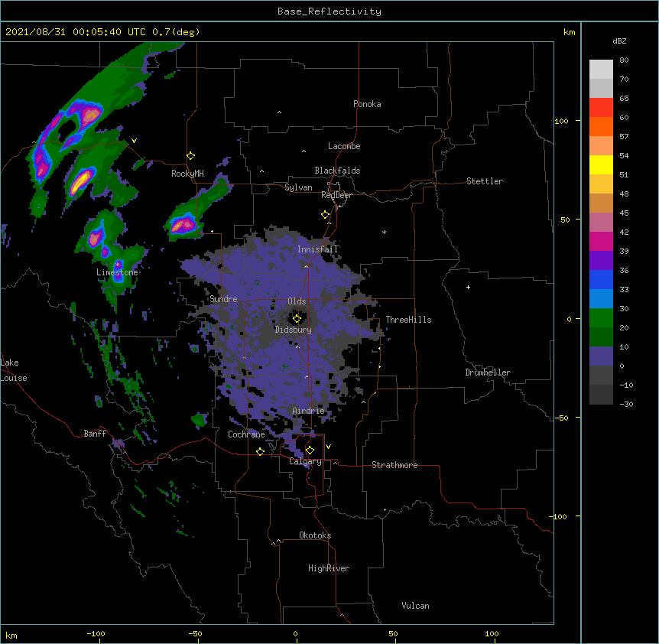Click the yellow v marker east of Calgary
Viewport: 659px width, 644px height.
pos(328,447)
